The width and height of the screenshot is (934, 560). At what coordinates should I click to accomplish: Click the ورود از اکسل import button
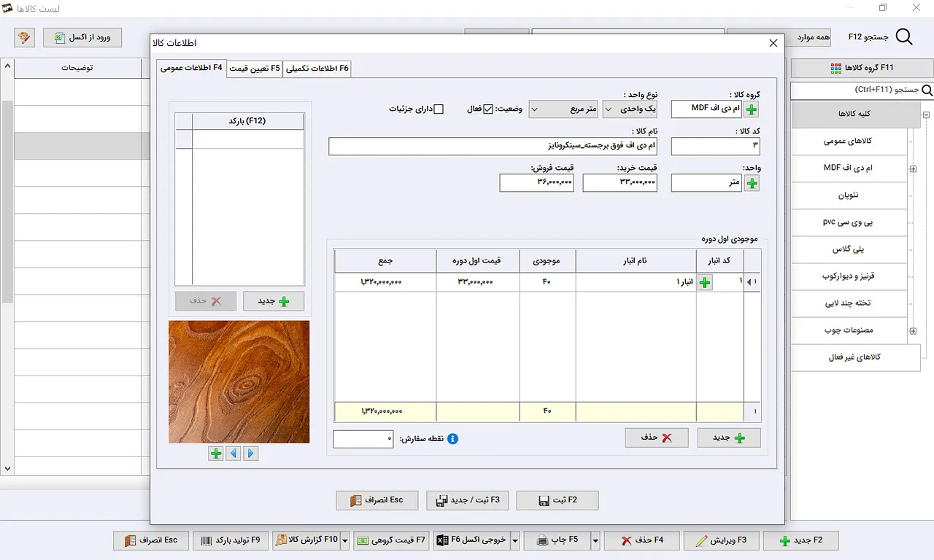pyautogui.click(x=82, y=37)
